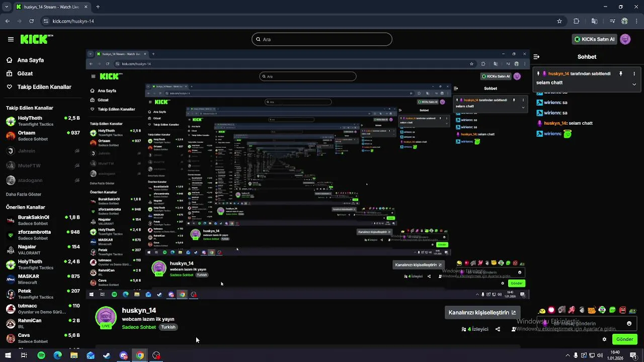The width and height of the screenshot is (644, 362).
Task: Open Spotify from the taskbar
Action: point(41,355)
